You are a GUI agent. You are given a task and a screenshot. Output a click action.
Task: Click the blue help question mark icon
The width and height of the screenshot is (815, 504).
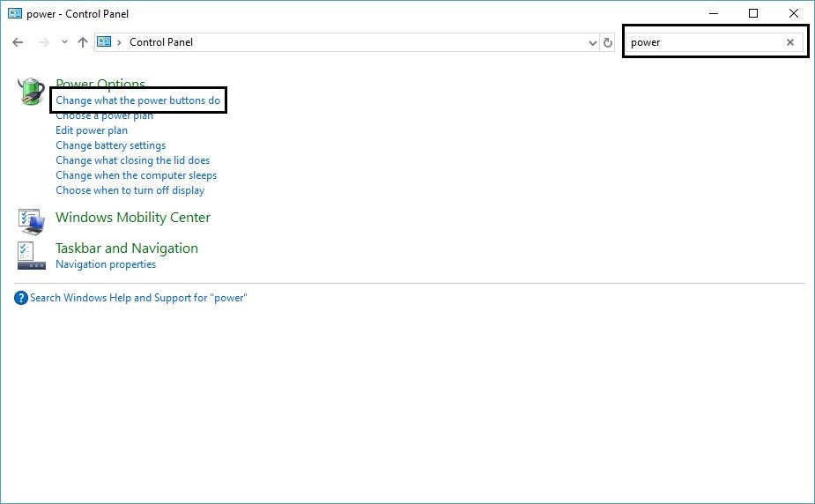click(21, 298)
